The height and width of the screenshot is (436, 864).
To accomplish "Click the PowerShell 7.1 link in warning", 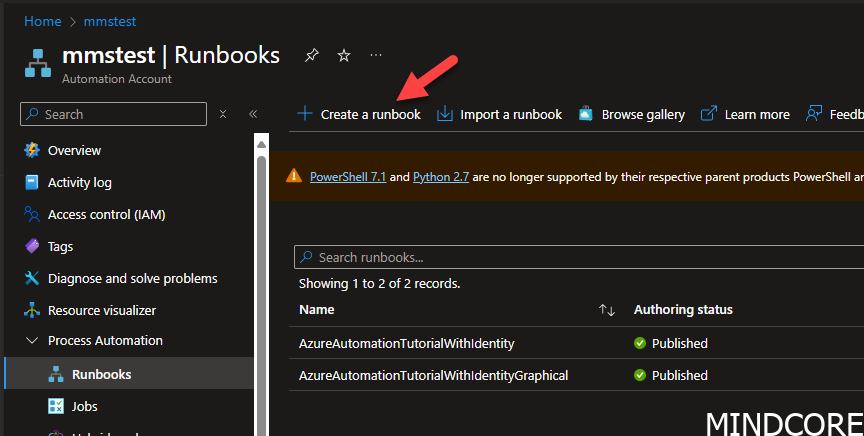I will tap(347, 177).
